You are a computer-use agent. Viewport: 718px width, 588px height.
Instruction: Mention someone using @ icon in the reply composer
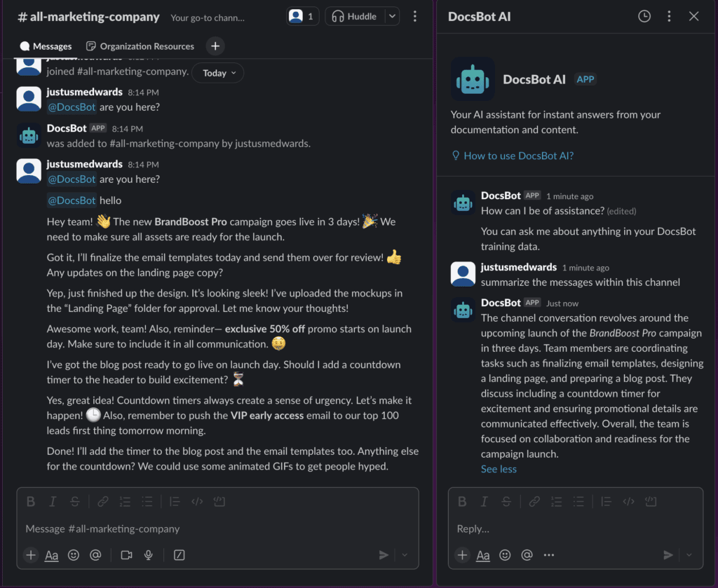coord(527,555)
